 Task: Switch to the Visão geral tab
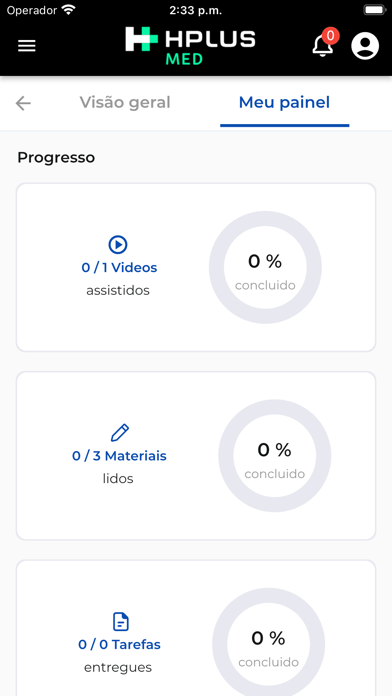pos(125,103)
